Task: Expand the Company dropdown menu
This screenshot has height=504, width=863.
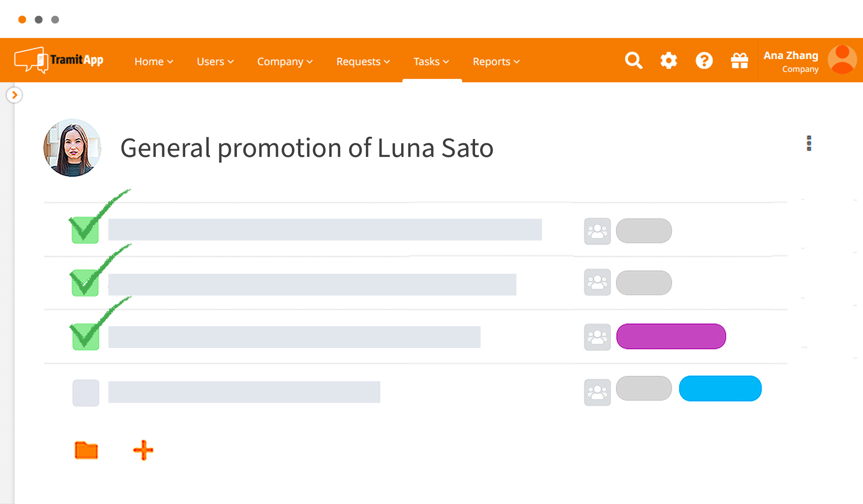Action: click(x=285, y=61)
